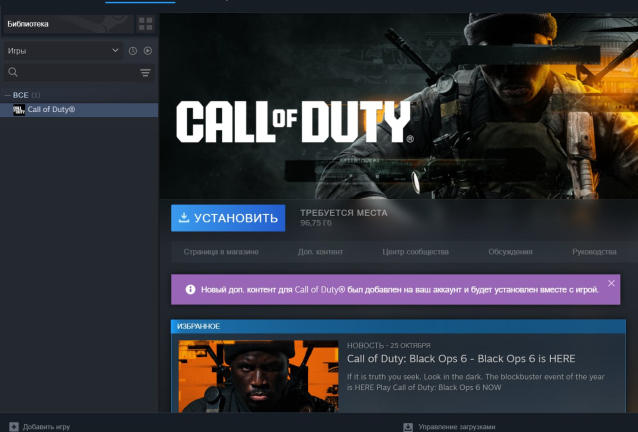Go to Центр сообщества tab
This screenshot has width=638, height=432.
415,252
